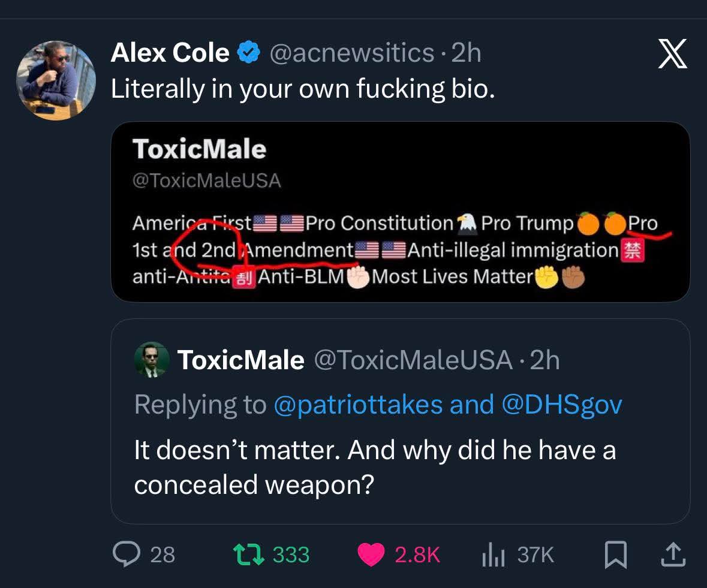Image resolution: width=707 pixels, height=588 pixels.
Task: Click the ToxicMale display name
Action: point(241,360)
